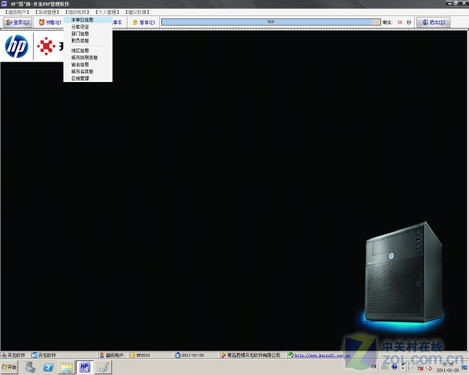Image resolution: width=469 pixels, height=375 pixels.
Task: Click the yellow lock icon toolbar button
Action: [x=144, y=22]
